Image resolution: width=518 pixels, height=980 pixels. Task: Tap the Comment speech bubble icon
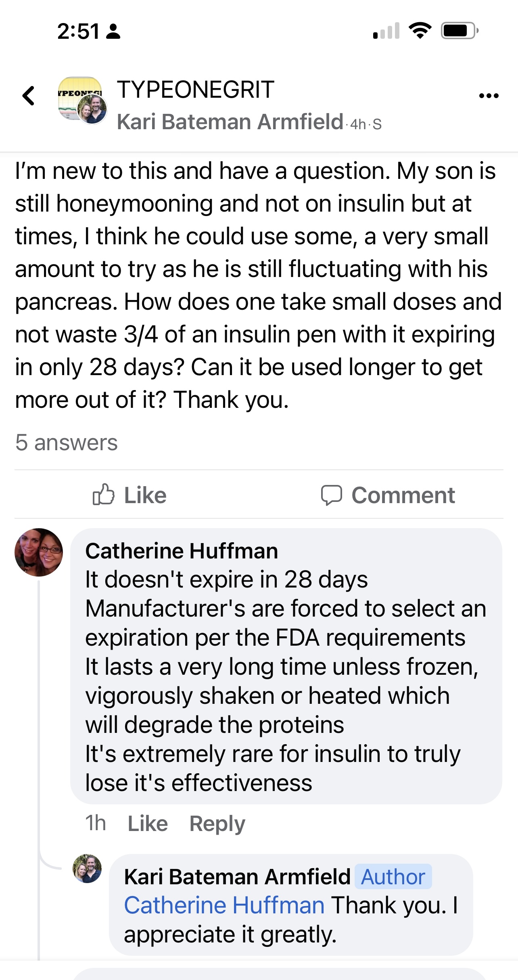(331, 495)
